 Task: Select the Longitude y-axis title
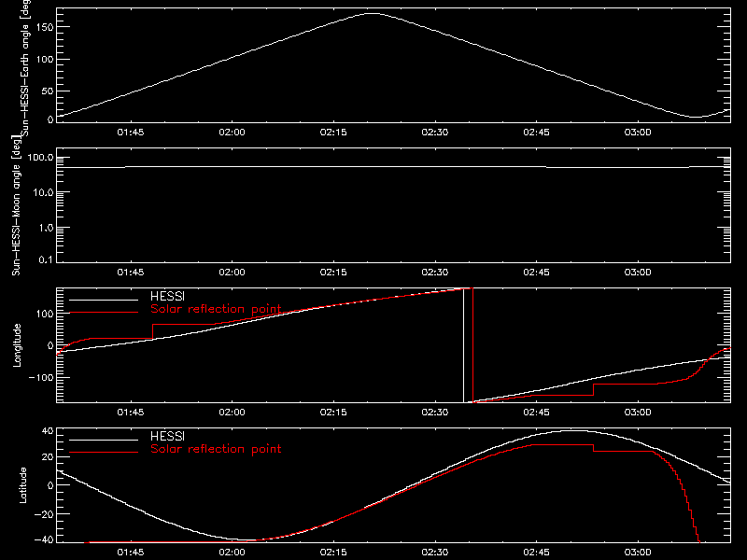pyautogui.click(x=17, y=345)
